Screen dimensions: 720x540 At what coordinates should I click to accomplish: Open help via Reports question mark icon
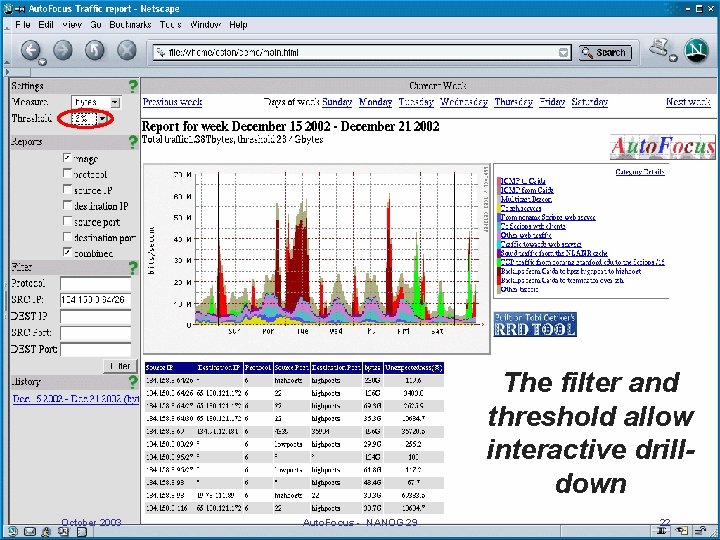point(133,142)
